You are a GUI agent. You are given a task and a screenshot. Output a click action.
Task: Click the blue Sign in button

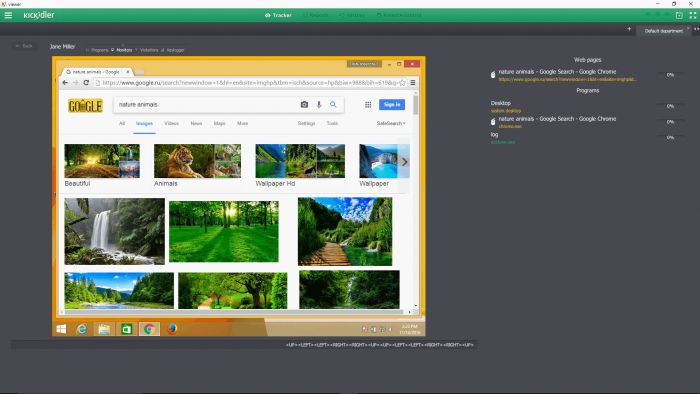[392, 104]
